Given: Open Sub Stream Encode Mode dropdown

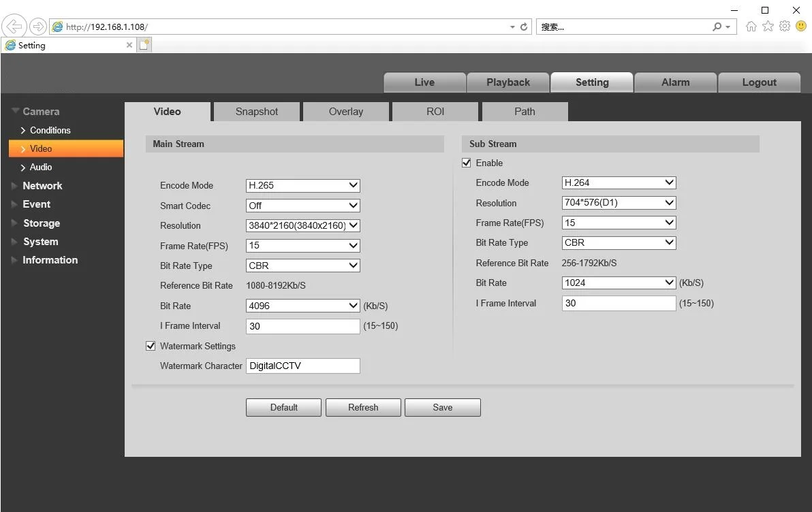Looking at the screenshot, I should (619, 182).
